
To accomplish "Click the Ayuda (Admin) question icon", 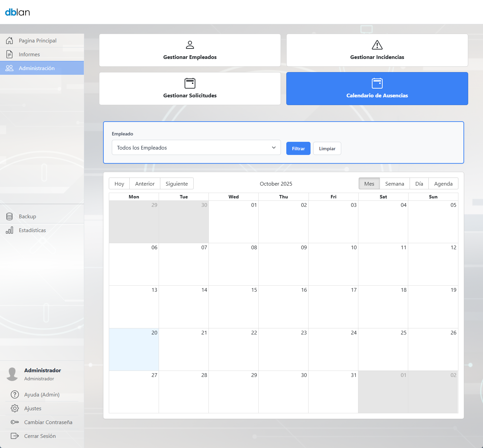I will click(x=15, y=394).
